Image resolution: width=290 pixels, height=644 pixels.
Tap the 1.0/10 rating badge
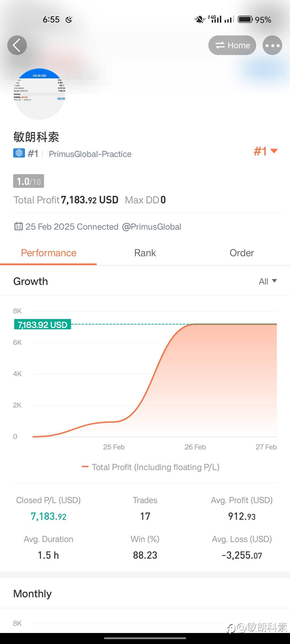pyautogui.click(x=28, y=181)
